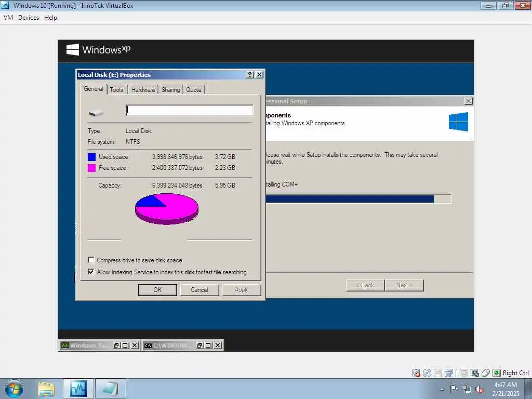The image size is (532, 399).
Task: Click the 'Right Ctrl' host key label
Action: click(x=516, y=373)
